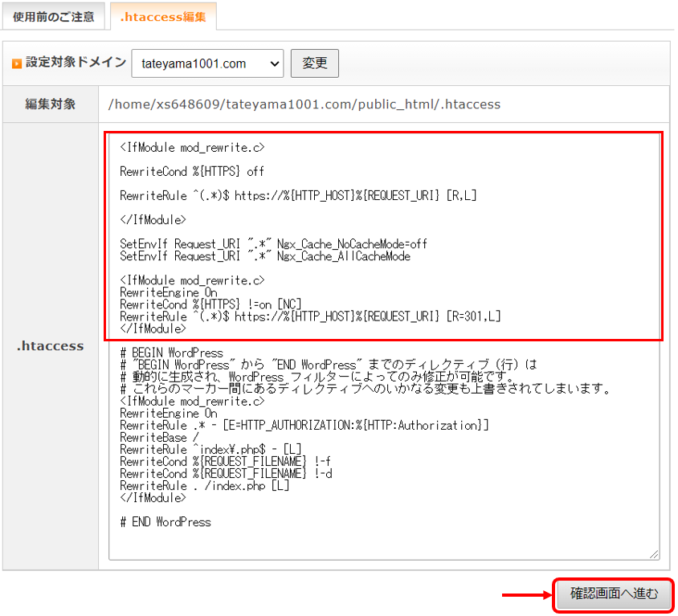This screenshot has height=616, width=678.
Task: Click the '# BEGIN WordPress' comment line
Action: coord(171,353)
